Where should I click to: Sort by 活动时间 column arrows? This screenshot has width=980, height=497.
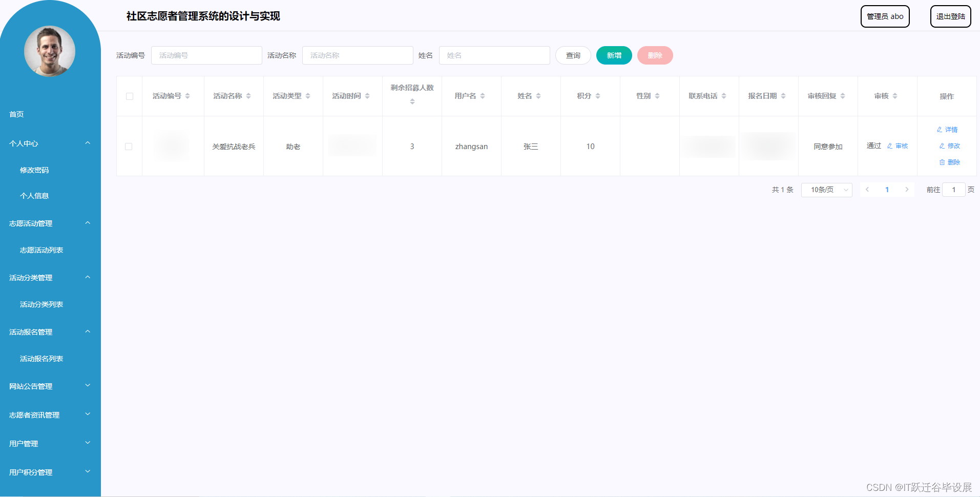(367, 96)
